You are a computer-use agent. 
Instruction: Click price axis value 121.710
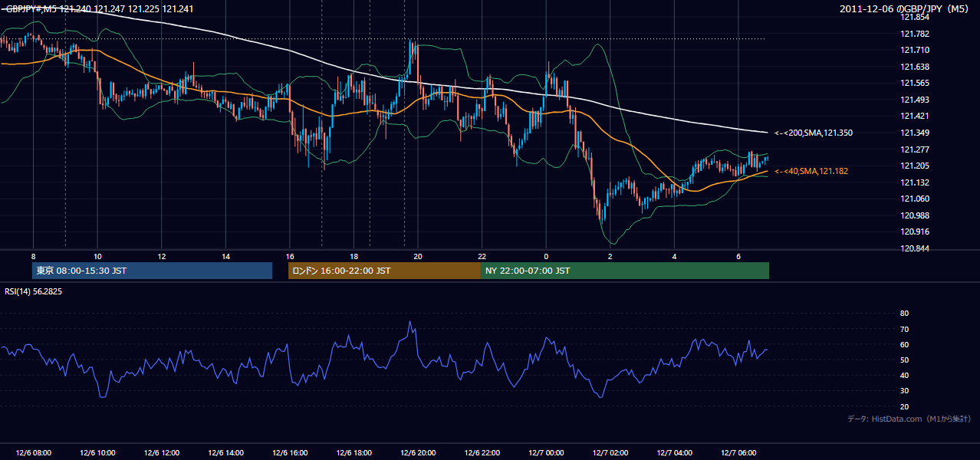point(914,51)
